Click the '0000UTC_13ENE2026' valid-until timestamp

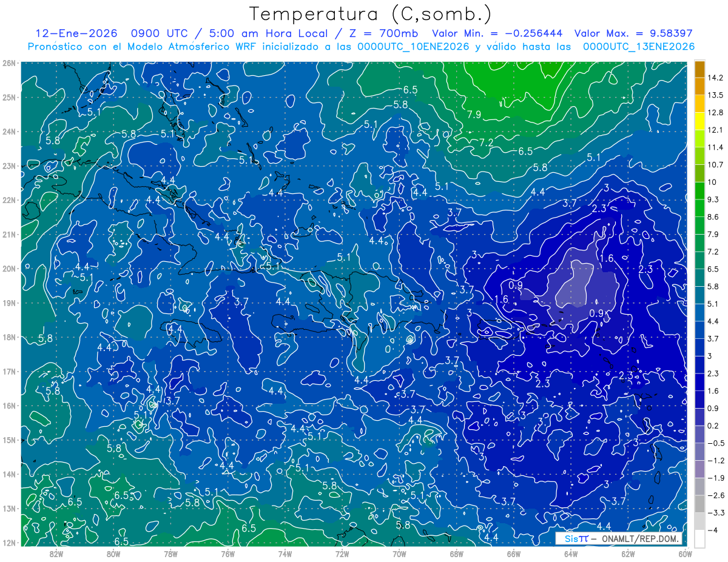pyautogui.click(x=638, y=47)
